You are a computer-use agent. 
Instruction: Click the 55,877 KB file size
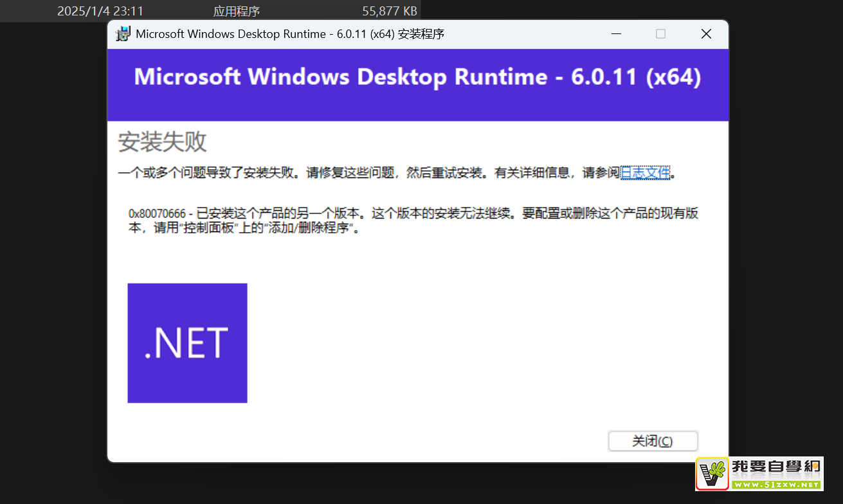[390, 11]
